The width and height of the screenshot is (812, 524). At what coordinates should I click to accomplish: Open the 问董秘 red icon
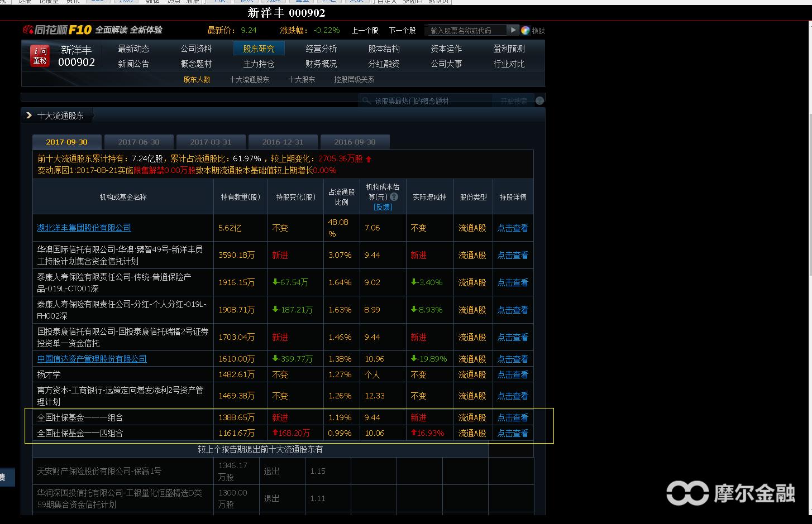[40, 56]
